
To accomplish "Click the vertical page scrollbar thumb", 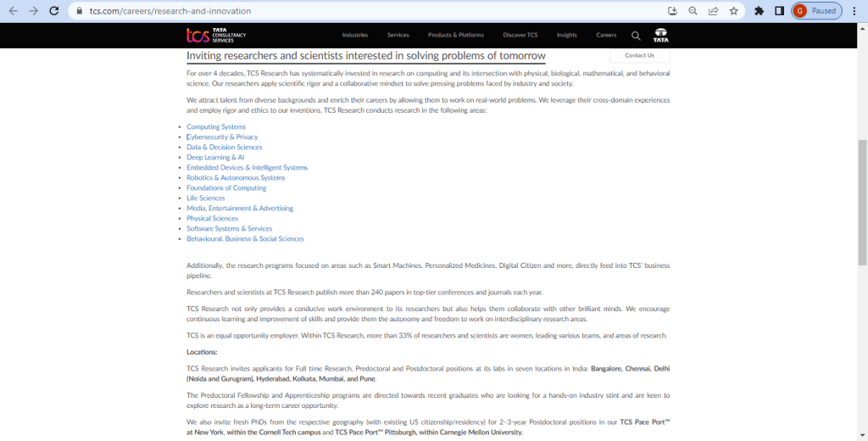I will point(862,202).
